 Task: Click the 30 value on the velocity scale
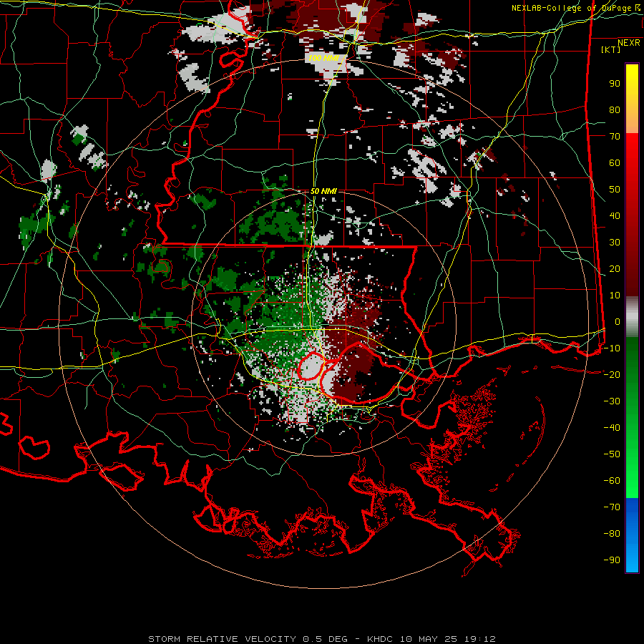click(x=615, y=243)
